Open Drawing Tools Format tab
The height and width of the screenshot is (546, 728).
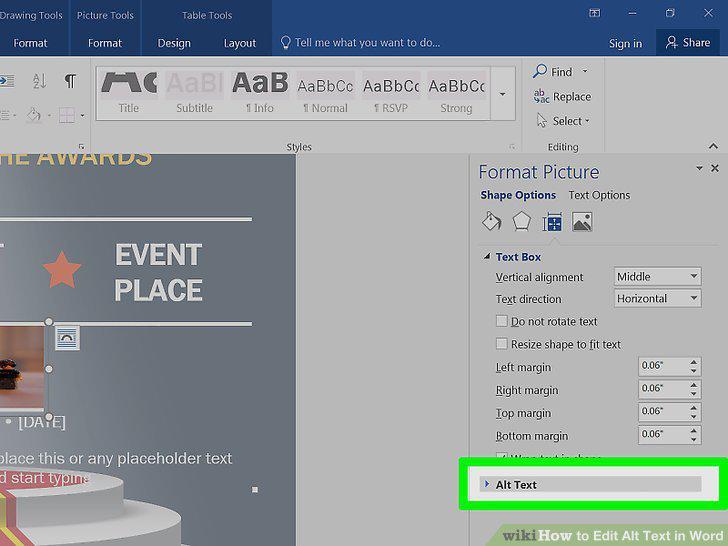30,43
